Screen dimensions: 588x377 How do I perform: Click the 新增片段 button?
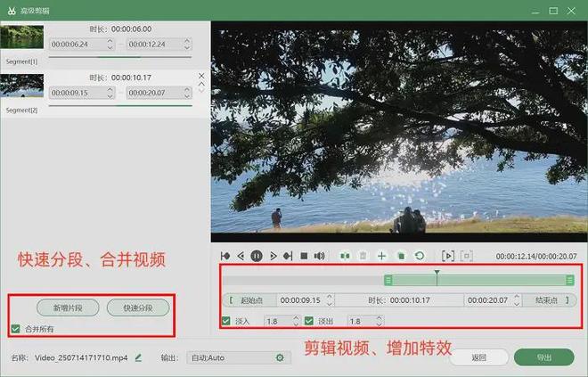(x=68, y=307)
